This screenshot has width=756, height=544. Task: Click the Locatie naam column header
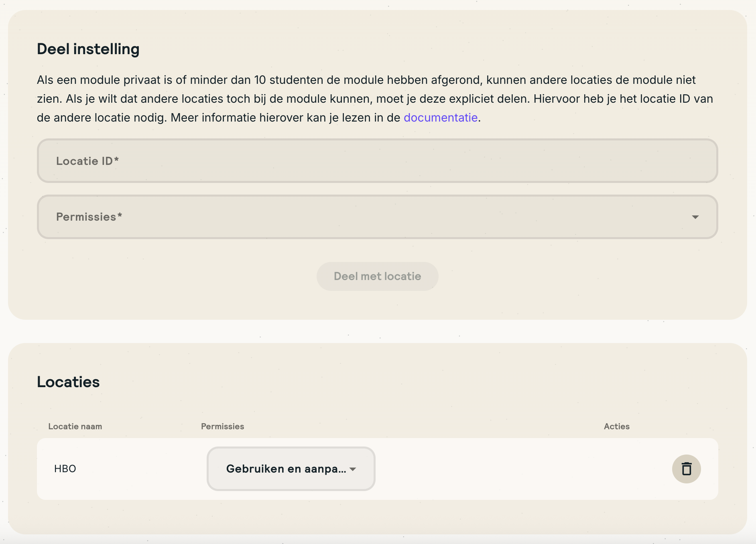click(75, 426)
